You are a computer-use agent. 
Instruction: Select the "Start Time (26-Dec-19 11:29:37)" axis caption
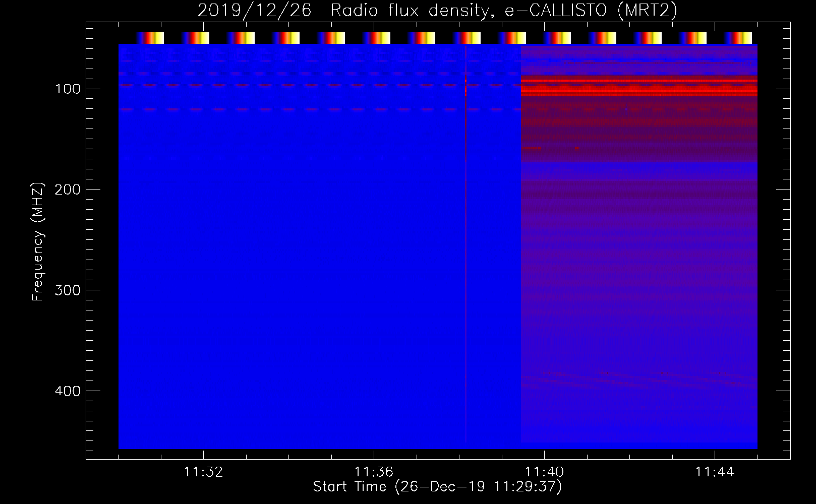pyautogui.click(x=437, y=487)
